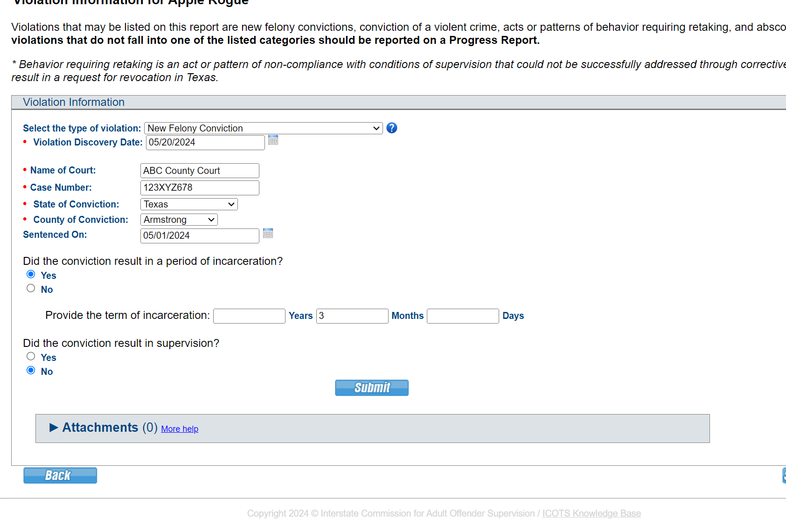Viewport: 786px width, 532px height.
Task: Open the County of Conviction dropdown
Action: point(179,220)
